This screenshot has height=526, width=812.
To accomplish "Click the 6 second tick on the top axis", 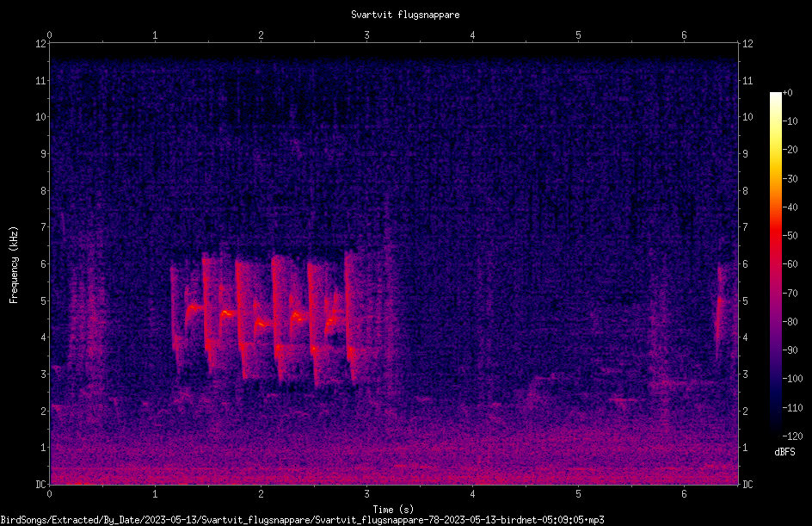I will [684, 35].
